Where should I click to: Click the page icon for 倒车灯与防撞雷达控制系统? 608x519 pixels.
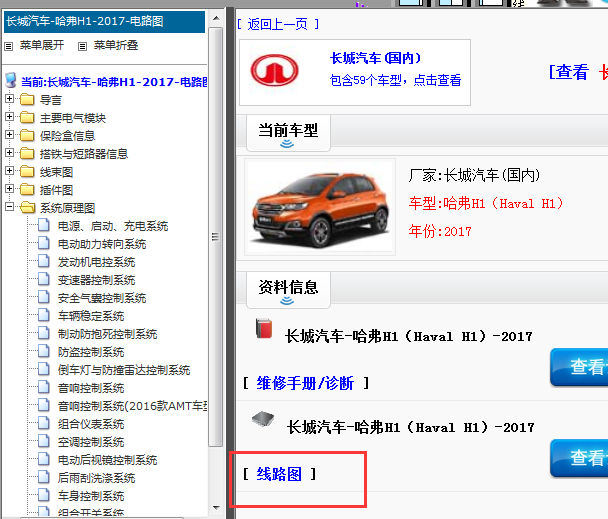tap(44, 370)
